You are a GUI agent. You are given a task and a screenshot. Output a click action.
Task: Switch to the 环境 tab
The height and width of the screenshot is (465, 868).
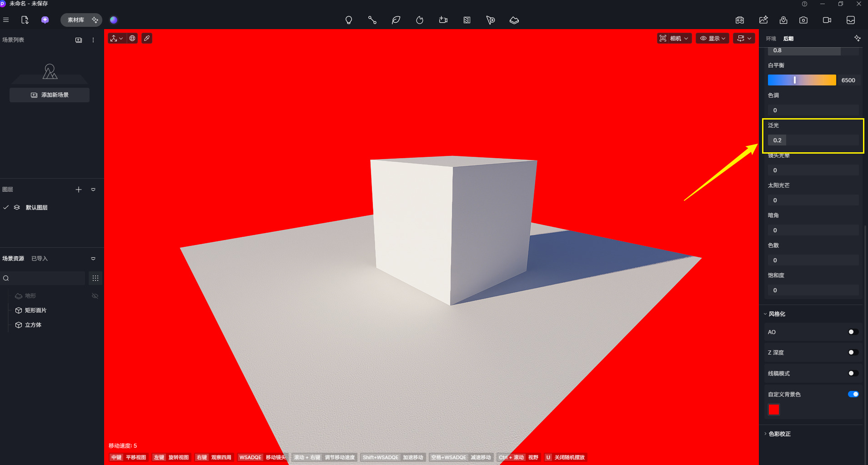coord(771,39)
